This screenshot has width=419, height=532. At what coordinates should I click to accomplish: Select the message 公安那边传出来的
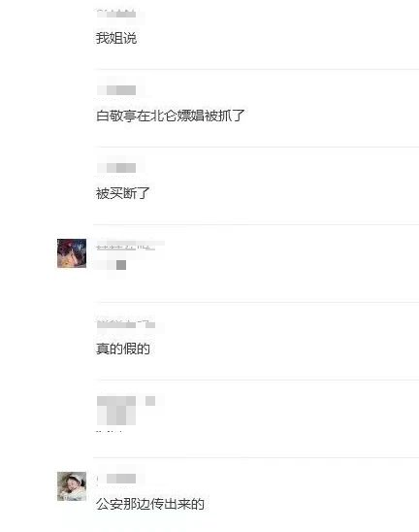150,504
